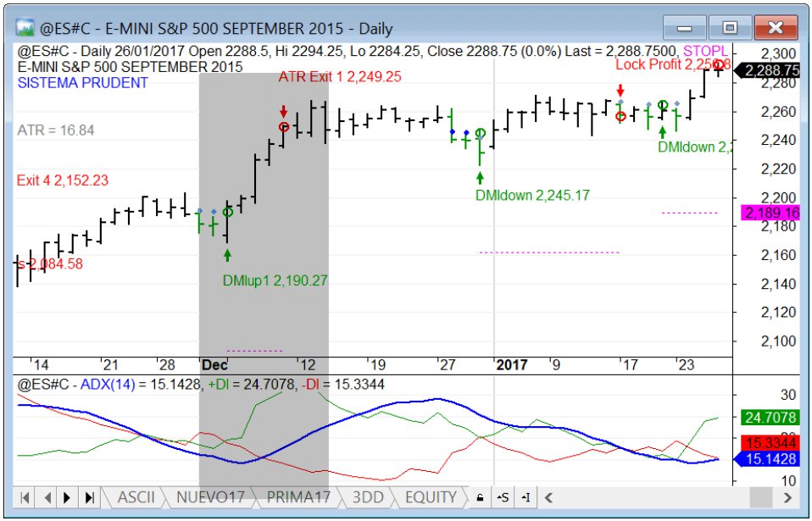Click the padlock icon beside the sheet tabs

pos(479,498)
